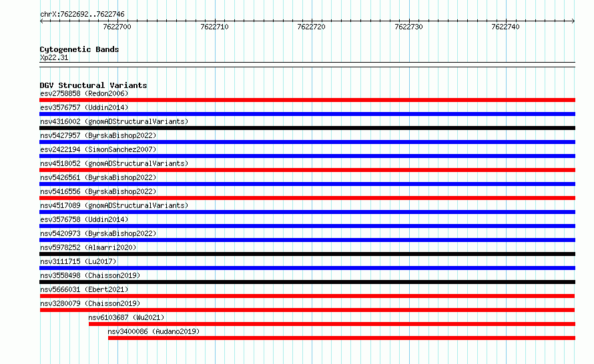This screenshot has width=594, height=364.
Task: Open nsv4518052 (gnomADStructuralVariants) label
Action: pos(114,163)
